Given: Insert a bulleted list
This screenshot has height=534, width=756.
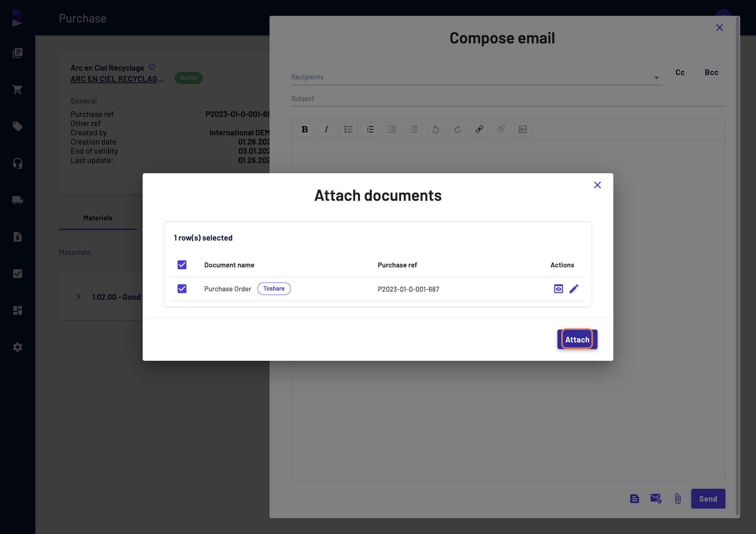Looking at the screenshot, I should (348, 129).
